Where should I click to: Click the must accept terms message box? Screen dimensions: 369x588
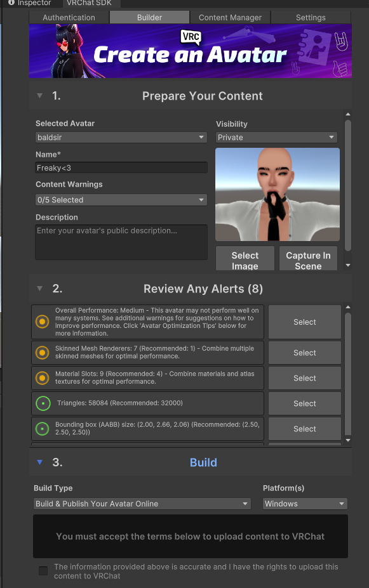click(x=191, y=536)
